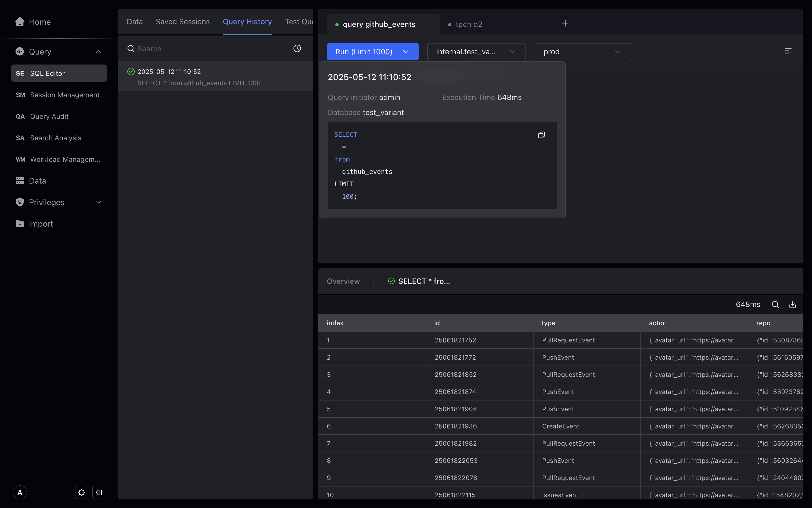
Task: Add a new query tab with plus icon
Action: pos(565,23)
